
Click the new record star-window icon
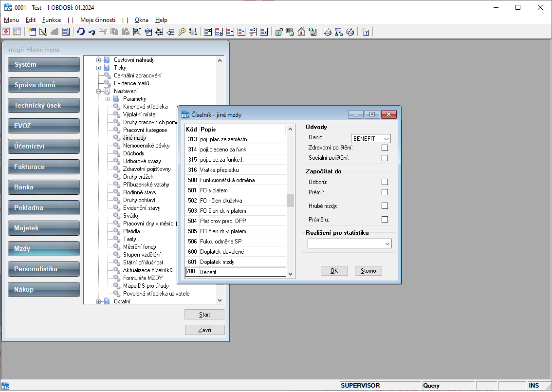pyautogui.click(x=33, y=32)
